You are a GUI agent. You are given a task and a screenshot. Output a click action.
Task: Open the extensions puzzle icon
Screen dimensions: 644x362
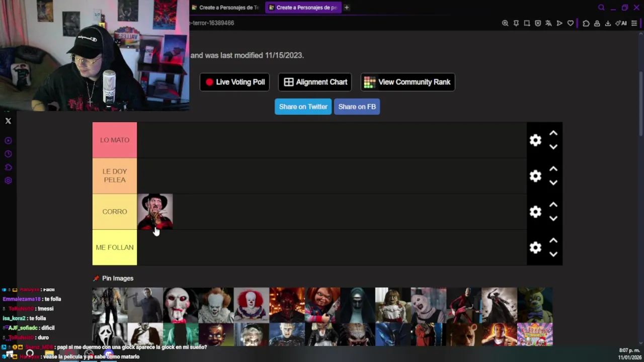[586, 23]
